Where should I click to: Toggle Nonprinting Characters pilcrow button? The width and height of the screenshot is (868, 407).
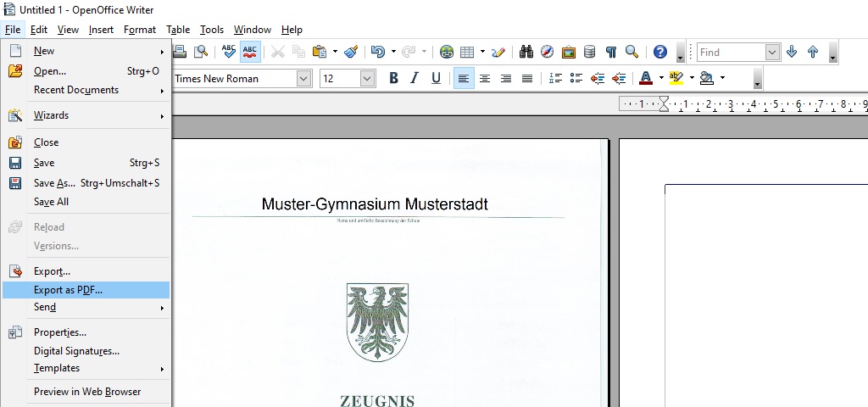(610, 52)
